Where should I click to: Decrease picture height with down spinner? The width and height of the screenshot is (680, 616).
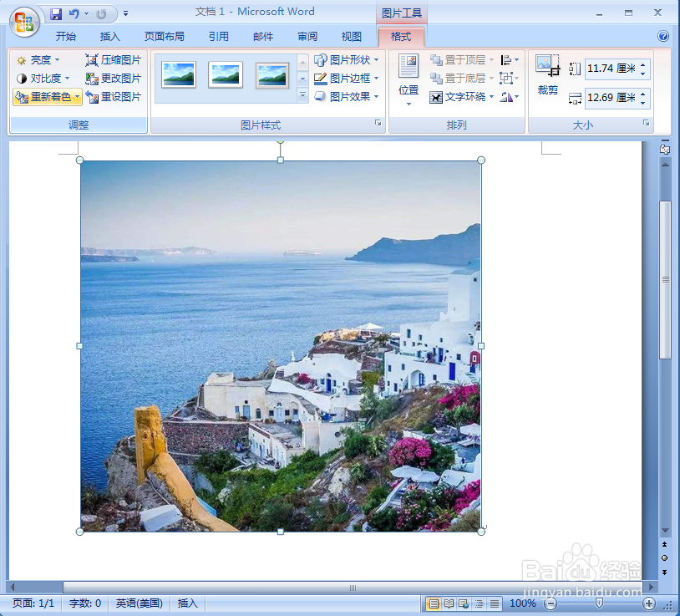click(643, 74)
